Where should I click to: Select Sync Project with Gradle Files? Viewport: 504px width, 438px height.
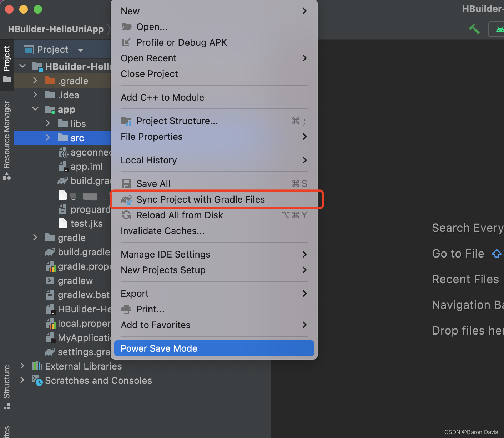214,199
